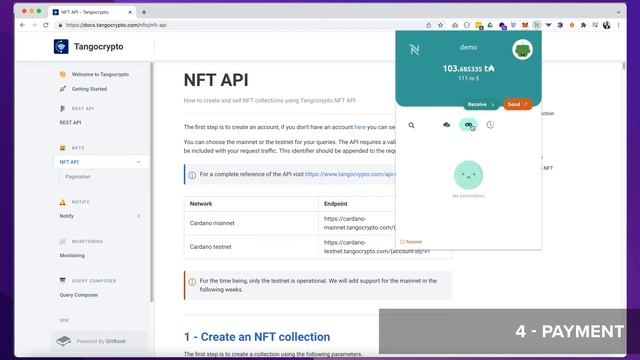Open the Getting Started page

click(89, 89)
